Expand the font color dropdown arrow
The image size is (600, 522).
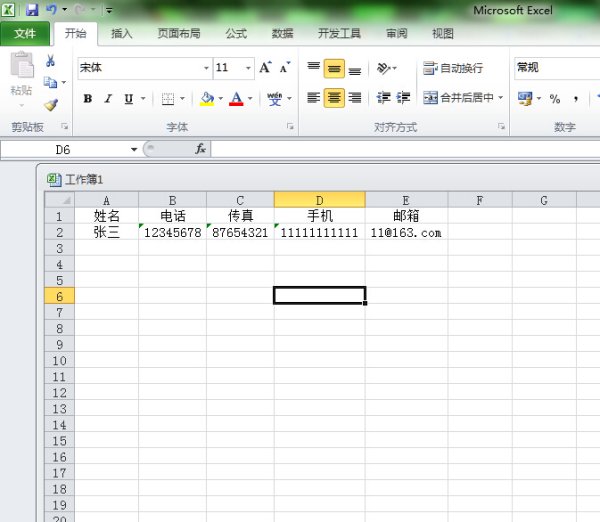250,99
